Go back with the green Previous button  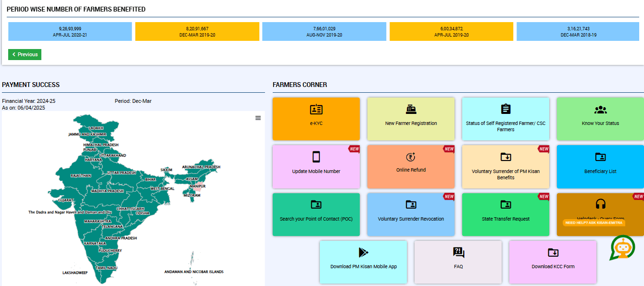(x=25, y=54)
